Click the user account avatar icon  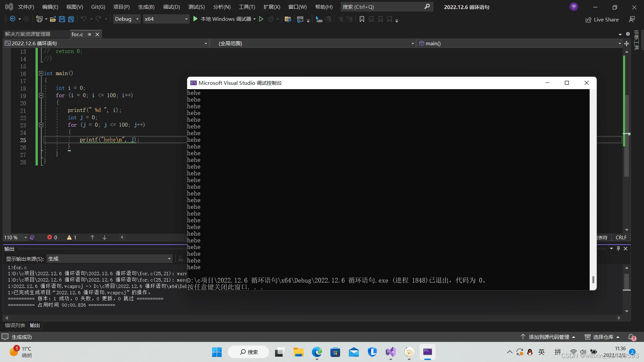(x=574, y=7)
